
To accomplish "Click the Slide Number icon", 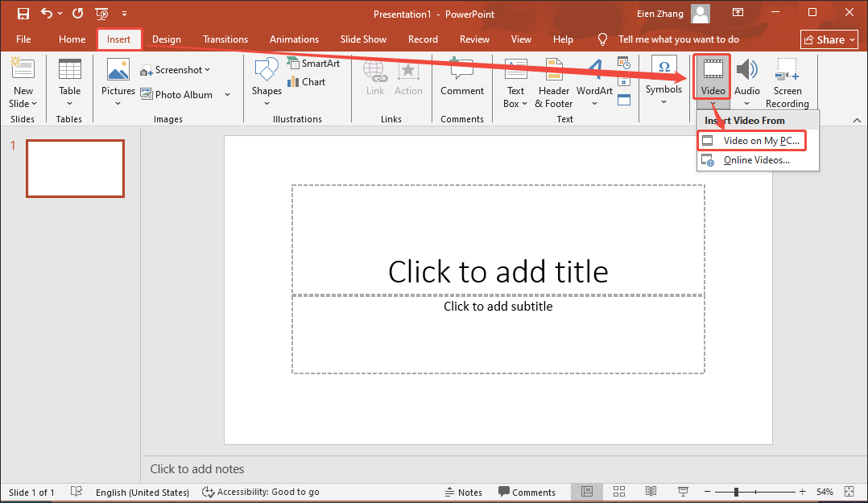I will click(624, 82).
